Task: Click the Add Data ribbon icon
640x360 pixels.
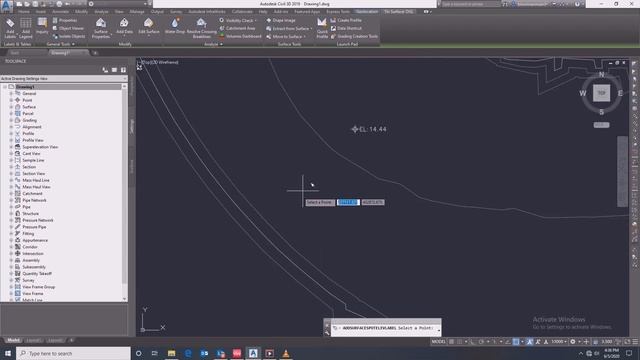Action: pyautogui.click(x=124, y=26)
